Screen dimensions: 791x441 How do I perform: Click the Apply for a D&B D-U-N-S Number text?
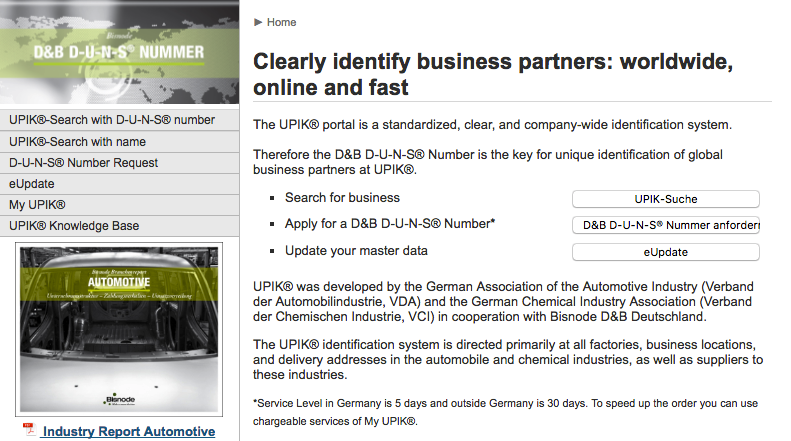pyautogui.click(x=390, y=225)
